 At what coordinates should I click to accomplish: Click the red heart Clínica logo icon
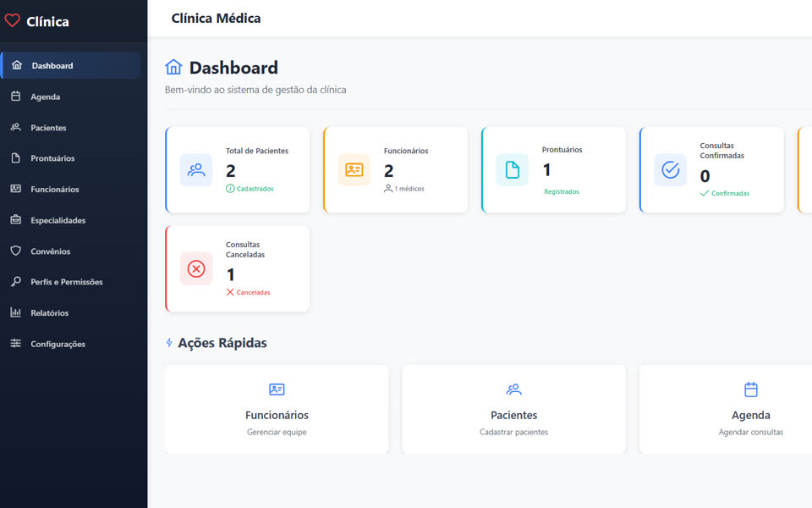click(12, 20)
